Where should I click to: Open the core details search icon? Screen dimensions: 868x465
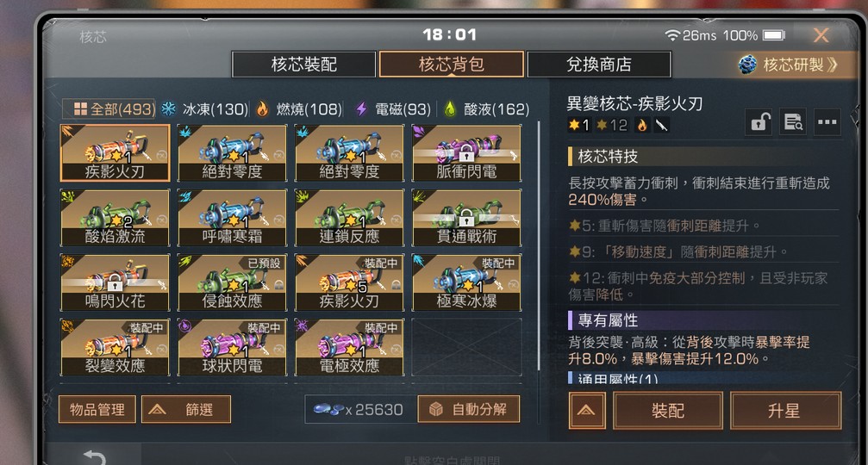(793, 122)
